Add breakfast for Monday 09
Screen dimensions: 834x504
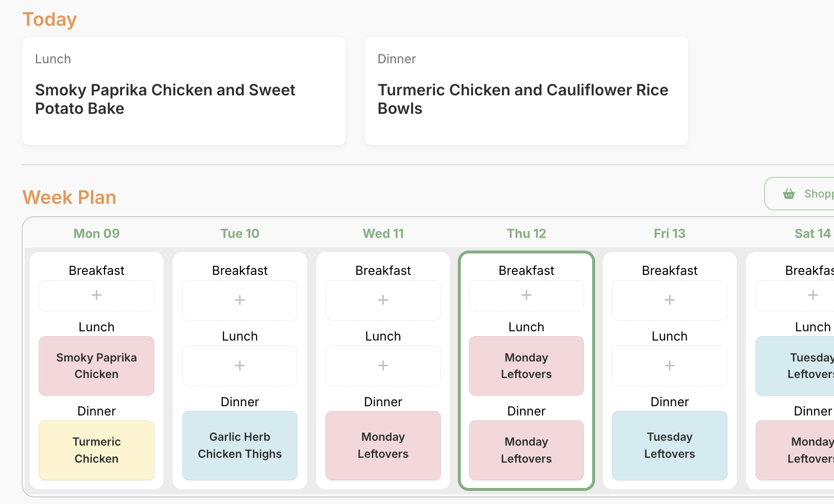pyautogui.click(x=96, y=295)
